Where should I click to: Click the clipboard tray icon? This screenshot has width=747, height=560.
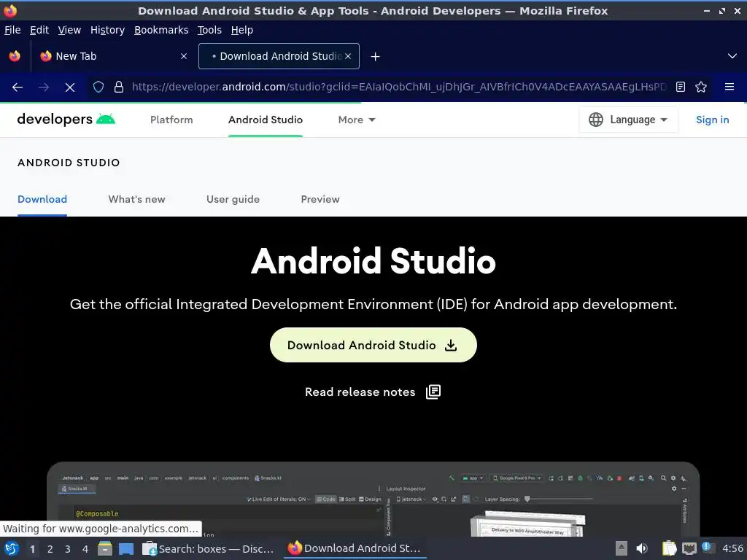(x=669, y=548)
